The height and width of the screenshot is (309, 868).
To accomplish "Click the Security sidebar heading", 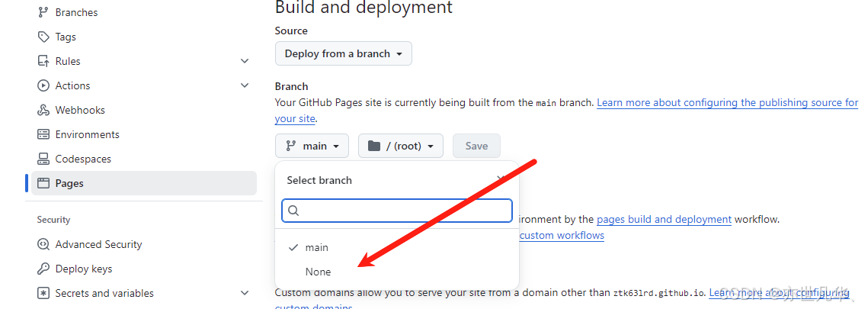I will coord(53,220).
